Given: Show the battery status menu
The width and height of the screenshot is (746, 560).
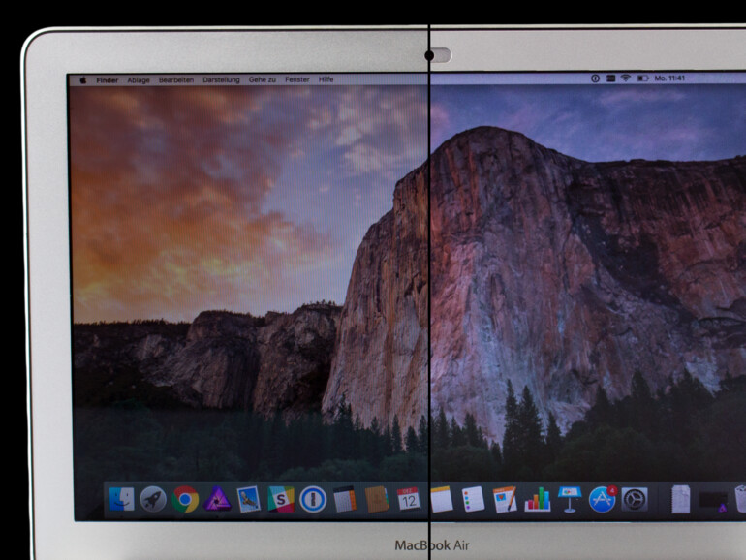Looking at the screenshot, I should [x=642, y=78].
